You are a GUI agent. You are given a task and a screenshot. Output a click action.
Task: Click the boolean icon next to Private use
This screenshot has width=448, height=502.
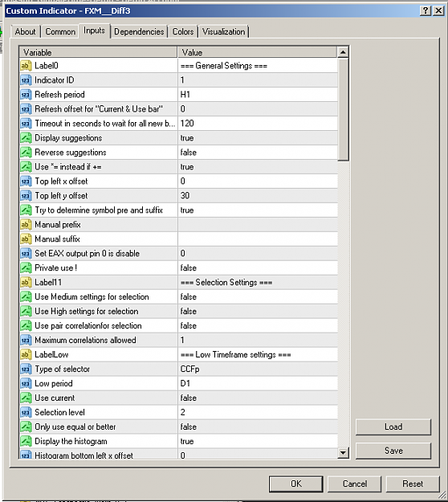26,268
